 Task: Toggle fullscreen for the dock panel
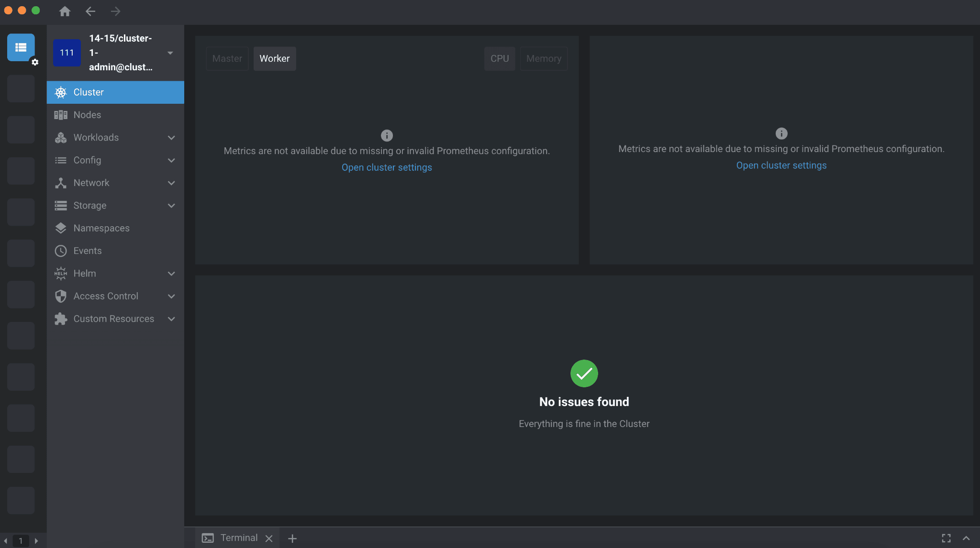946,538
